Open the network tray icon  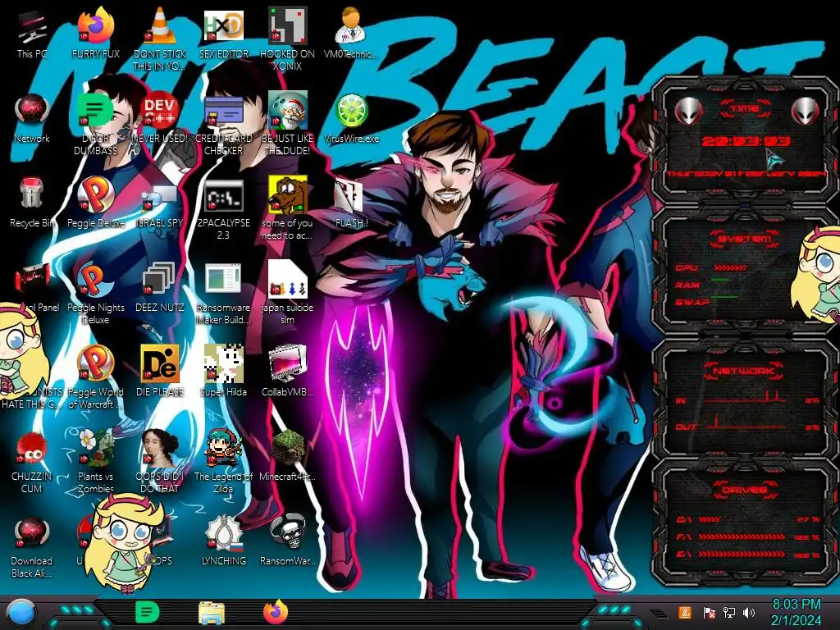click(x=729, y=612)
